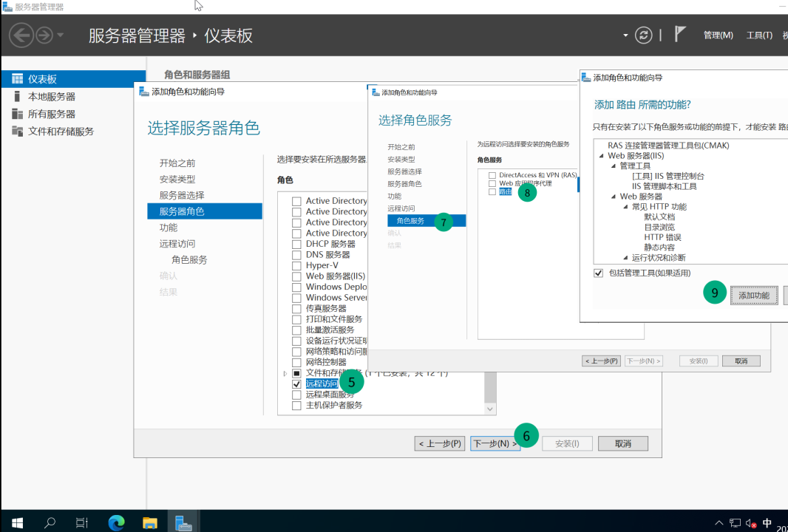
Task: Select 开始之前 step in 选择角色服务 wizard
Action: click(401, 147)
